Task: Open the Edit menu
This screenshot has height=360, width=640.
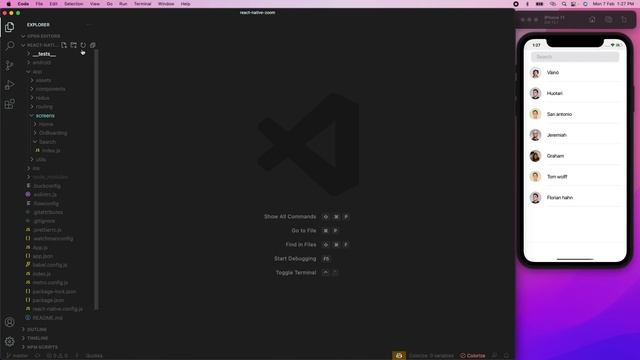Action: click(x=53, y=4)
